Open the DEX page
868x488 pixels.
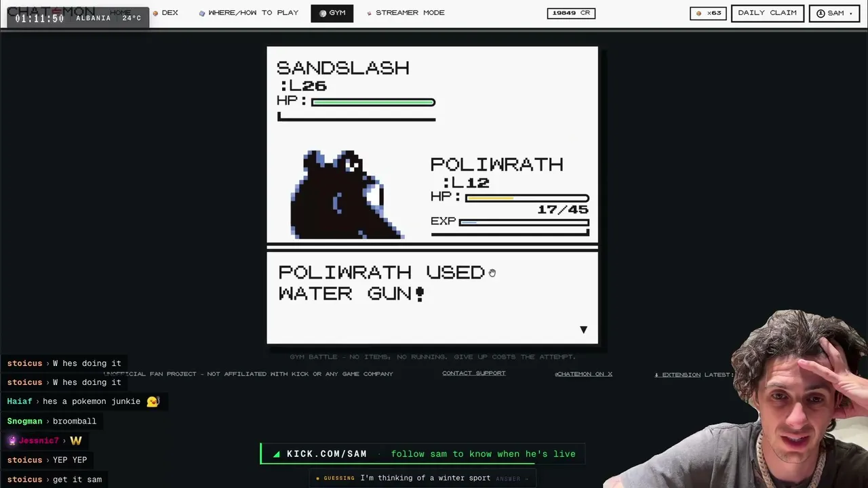tap(165, 13)
